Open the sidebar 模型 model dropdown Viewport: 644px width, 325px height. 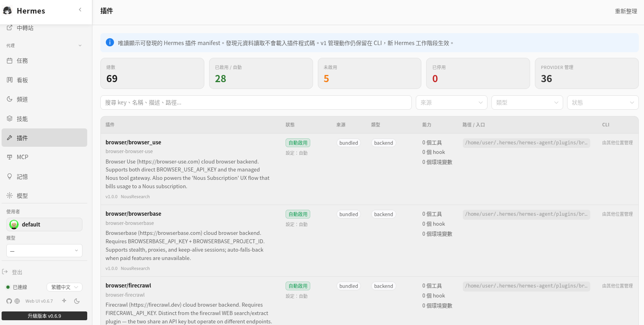[x=44, y=251]
